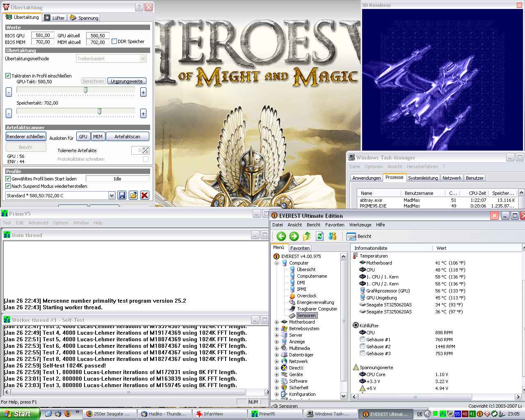
Task: Toggle Nach Suspend Modus wiederherstellen checkbox
Action: click(x=8, y=186)
